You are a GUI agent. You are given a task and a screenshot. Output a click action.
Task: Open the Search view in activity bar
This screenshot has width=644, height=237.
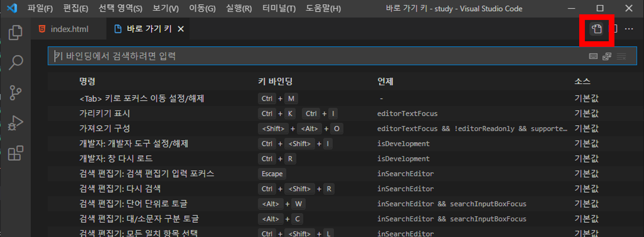pyautogui.click(x=16, y=63)
